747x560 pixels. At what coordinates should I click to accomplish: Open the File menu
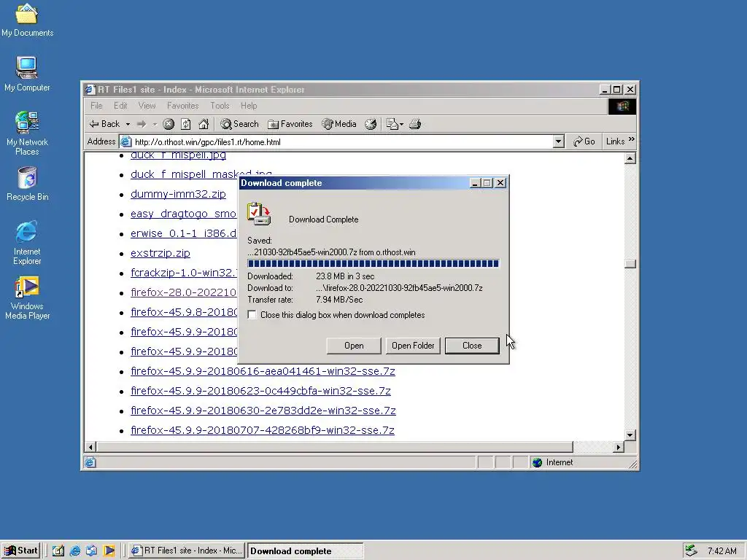tap(96, 106)
